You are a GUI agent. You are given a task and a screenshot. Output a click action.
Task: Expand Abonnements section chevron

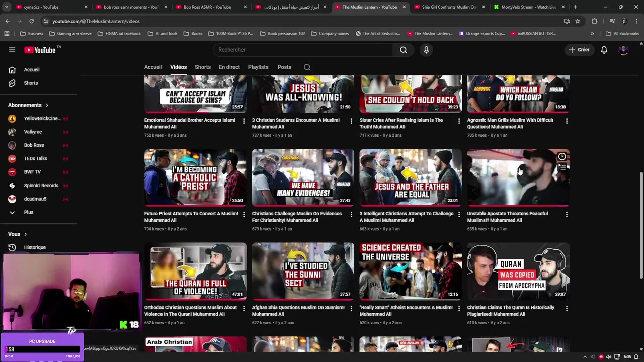point(47,105)
